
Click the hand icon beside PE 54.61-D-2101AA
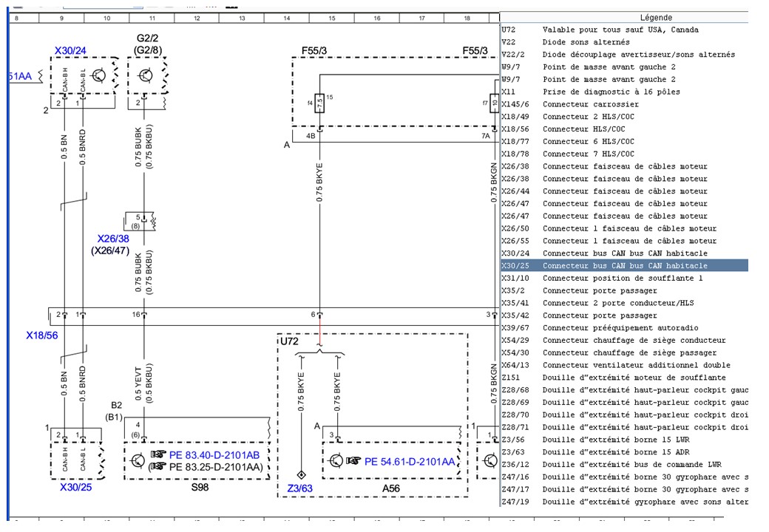pyautogui.click(x=353, y=461)
